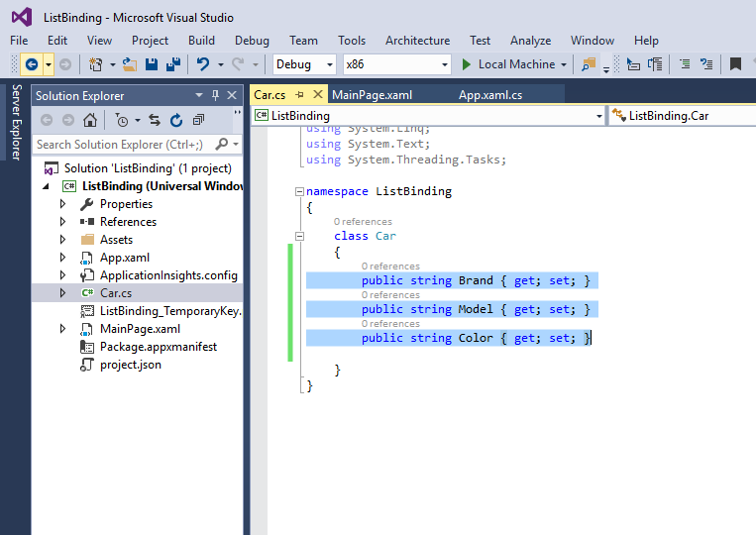Expand the References node

(63, 222)
